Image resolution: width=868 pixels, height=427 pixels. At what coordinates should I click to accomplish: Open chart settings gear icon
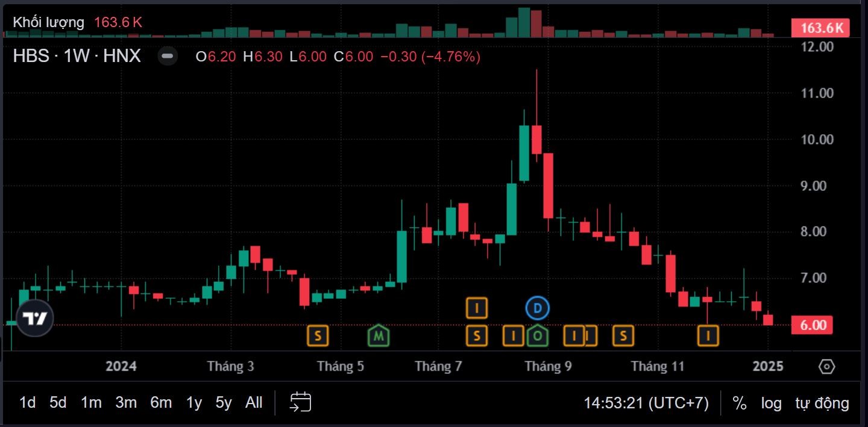pos(827,366)
